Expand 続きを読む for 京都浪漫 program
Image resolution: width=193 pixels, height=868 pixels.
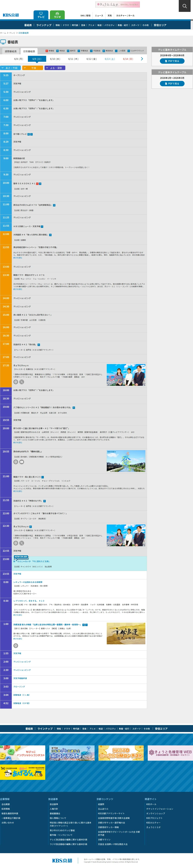tap(18, 639)
